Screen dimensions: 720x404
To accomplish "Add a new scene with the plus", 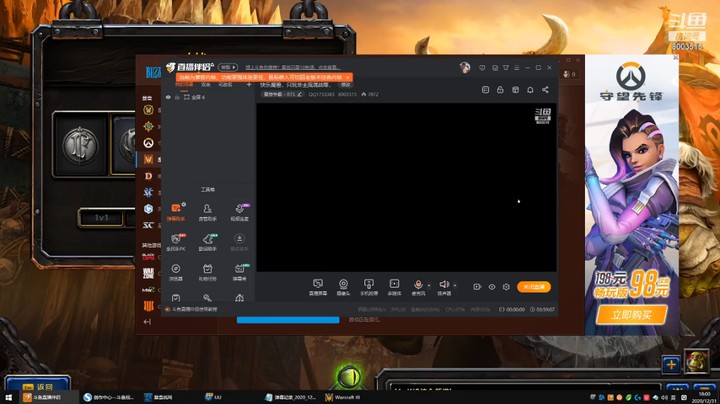I will (x=249, y=85).
